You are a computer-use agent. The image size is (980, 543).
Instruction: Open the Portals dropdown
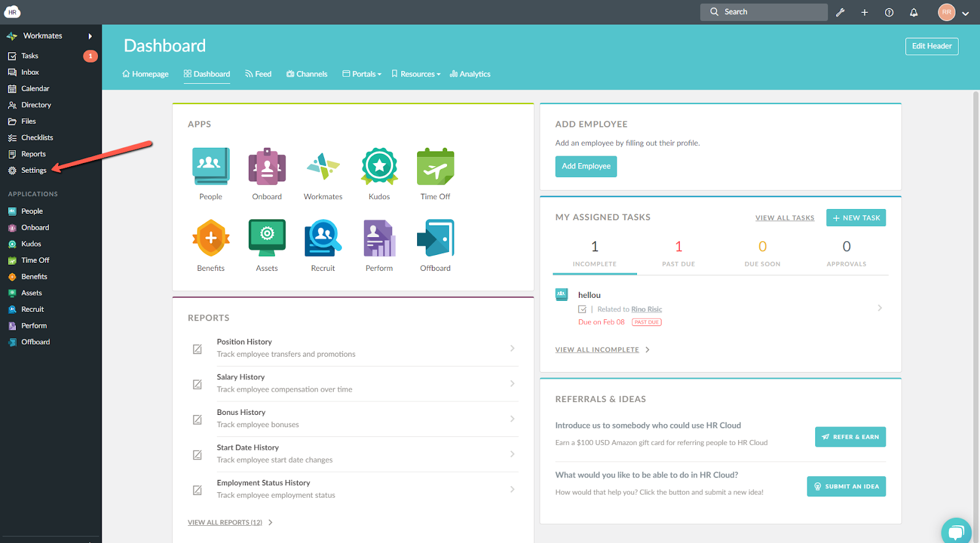[362, 74]
